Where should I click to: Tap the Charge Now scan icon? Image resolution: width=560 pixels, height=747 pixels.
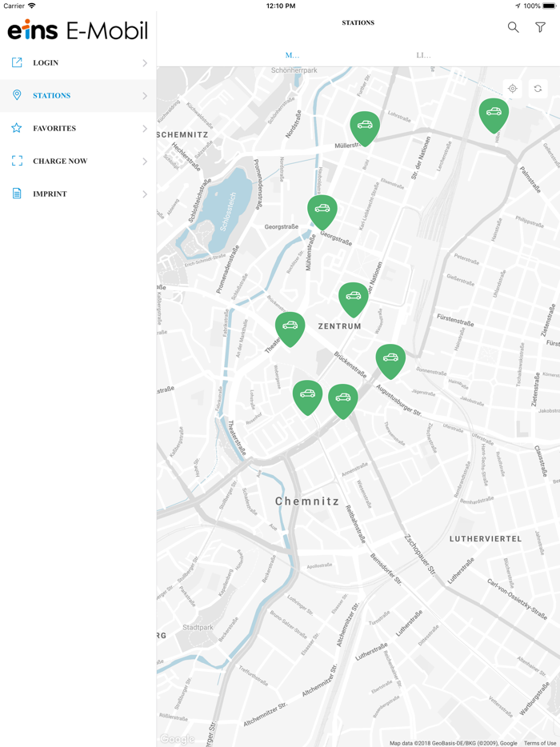[x=17, y=161]
